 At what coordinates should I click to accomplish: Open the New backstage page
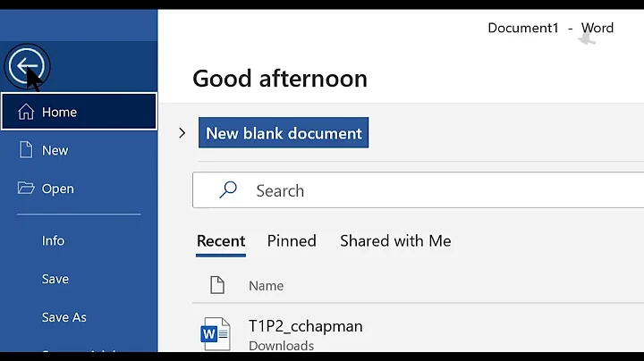(79, 150)
